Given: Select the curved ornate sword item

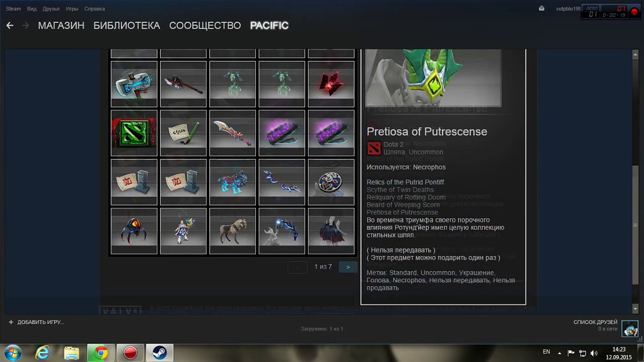Looking at the screenshot, I should tap(232, 133).
